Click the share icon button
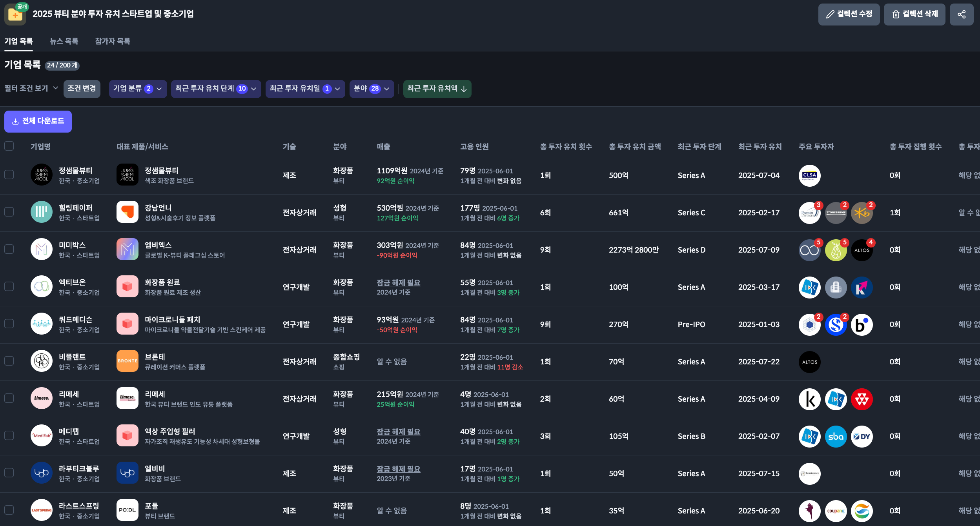The width and height of the screenshot is (980, 526). tap(961, 15)
